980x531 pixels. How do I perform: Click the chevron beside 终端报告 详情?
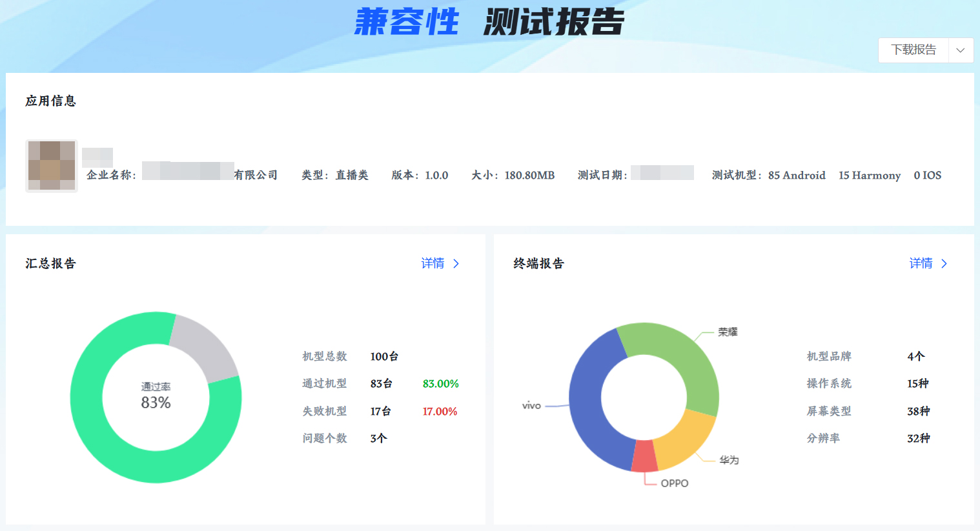point(944,263)
